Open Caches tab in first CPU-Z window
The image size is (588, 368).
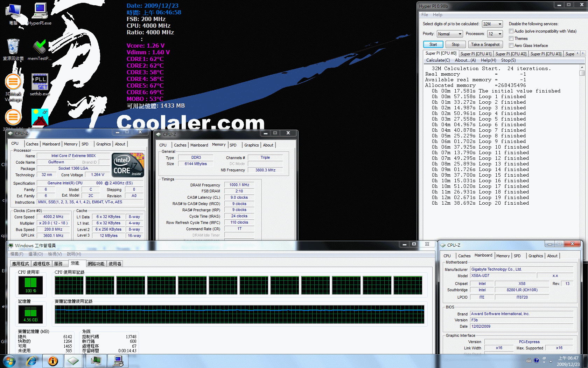[32, 144]
